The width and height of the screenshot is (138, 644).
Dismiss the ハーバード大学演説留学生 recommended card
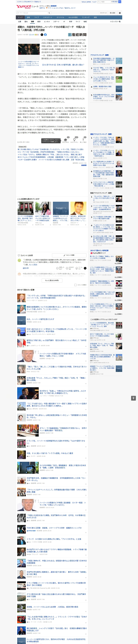(x=33, y=225)
